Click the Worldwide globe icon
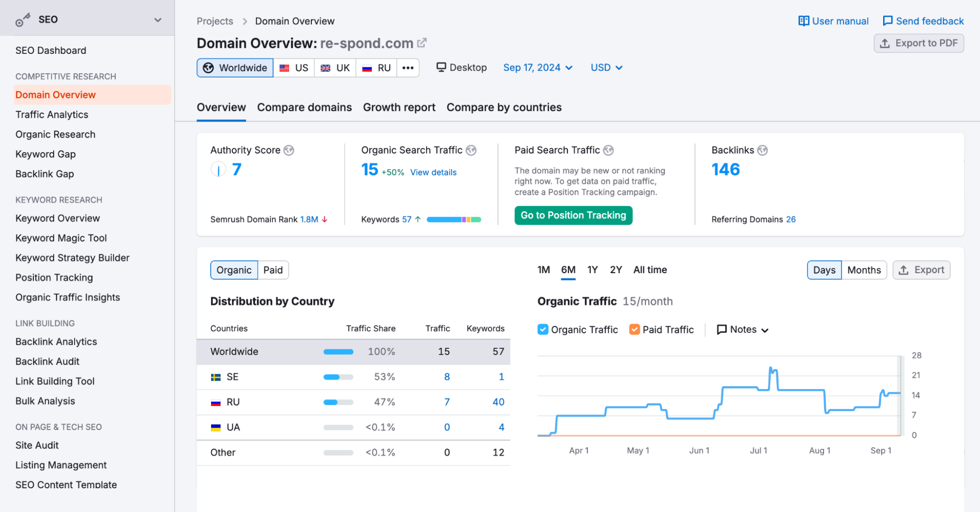980x512 pixels. 208,68
